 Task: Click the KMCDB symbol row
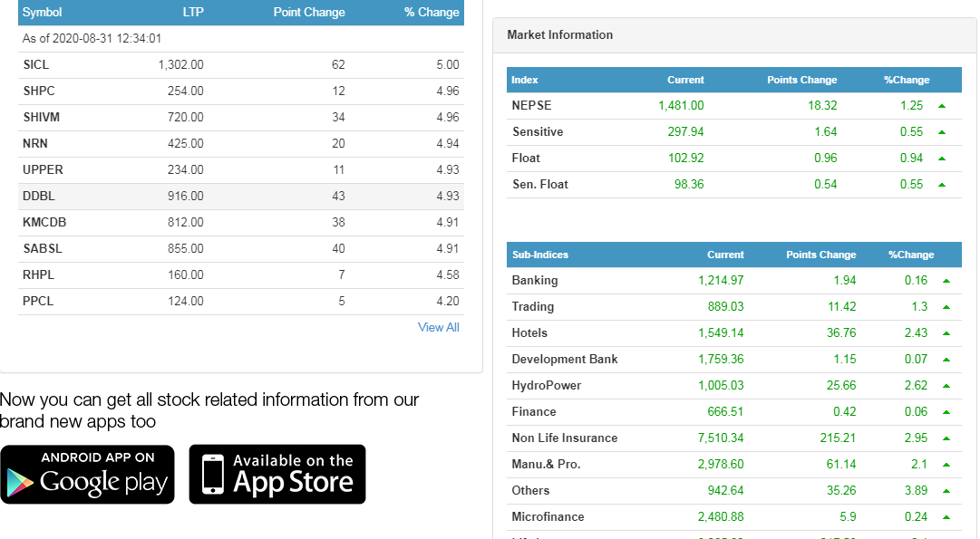tap(44, 223)
